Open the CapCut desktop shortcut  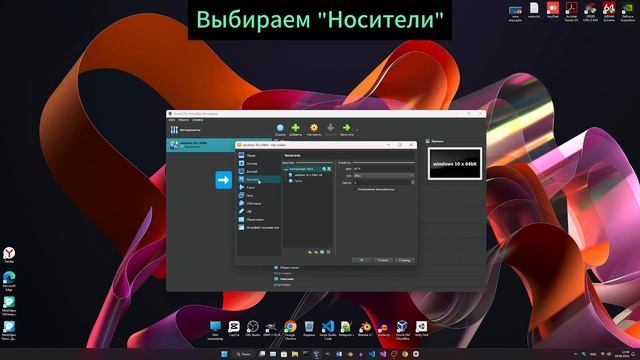point(234,329)
